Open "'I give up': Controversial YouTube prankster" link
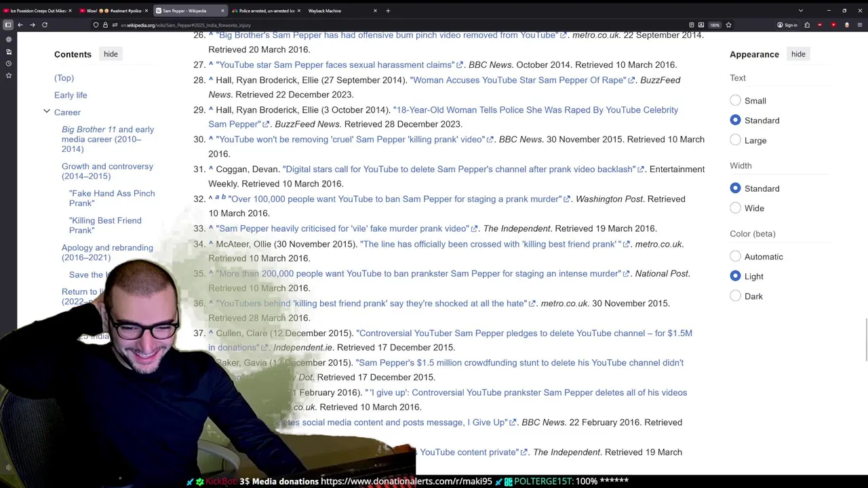 (526, 392)
